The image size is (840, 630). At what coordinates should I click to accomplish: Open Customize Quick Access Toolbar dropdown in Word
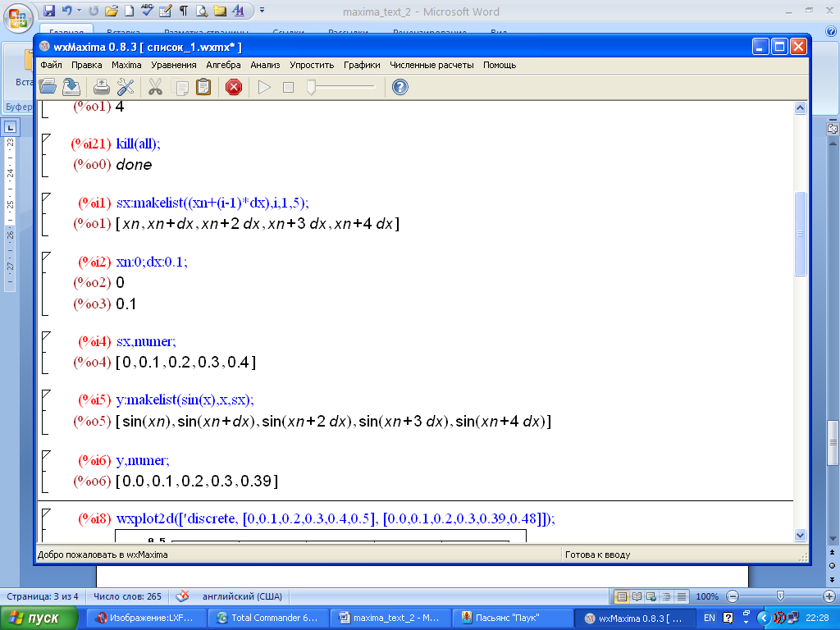click(262, 10)
